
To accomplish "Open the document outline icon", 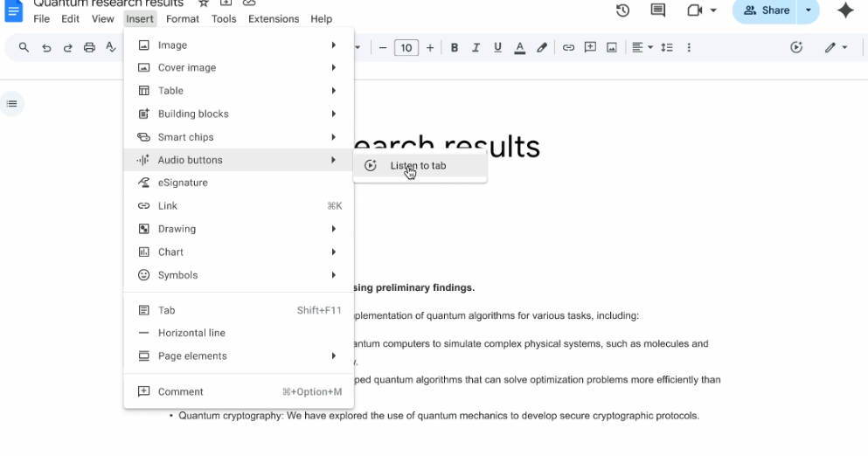I will coord(12,104).
